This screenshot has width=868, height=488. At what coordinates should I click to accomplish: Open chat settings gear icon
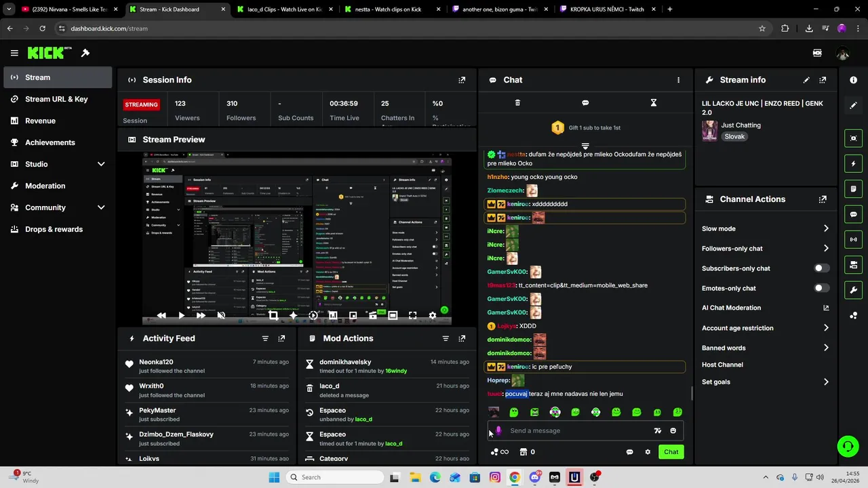tap(648, 452)
